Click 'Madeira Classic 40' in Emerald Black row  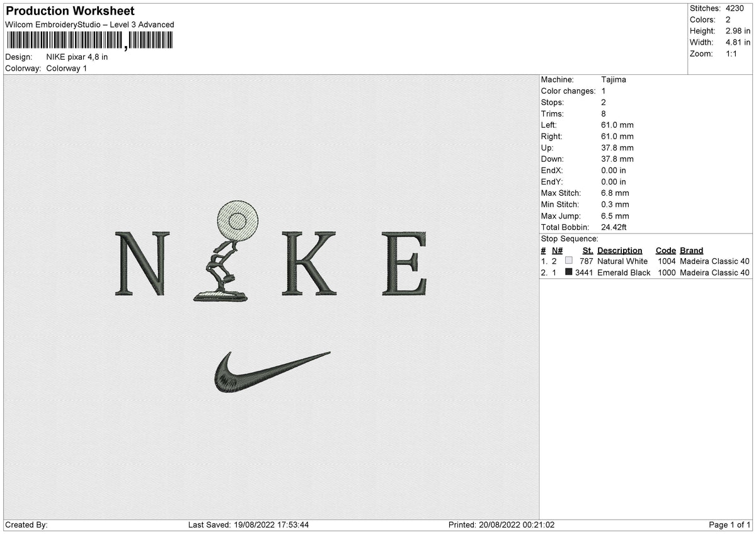[x=715, y=273]
